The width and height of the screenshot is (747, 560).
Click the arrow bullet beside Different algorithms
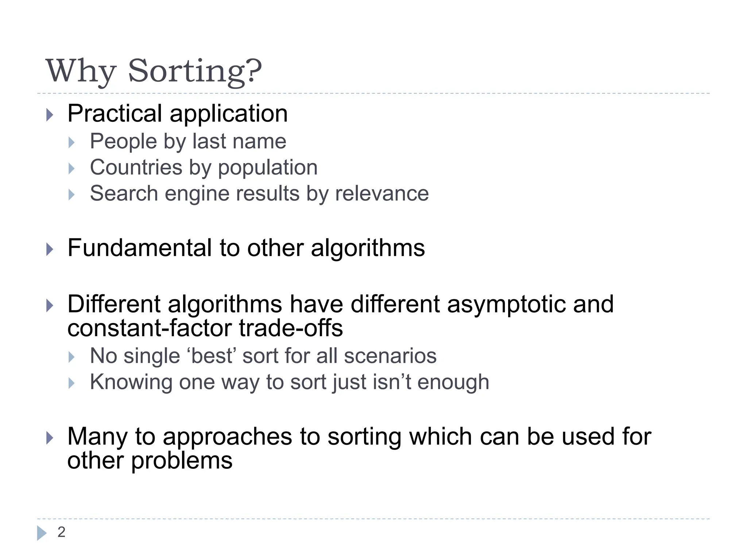(x=50, y=306)
